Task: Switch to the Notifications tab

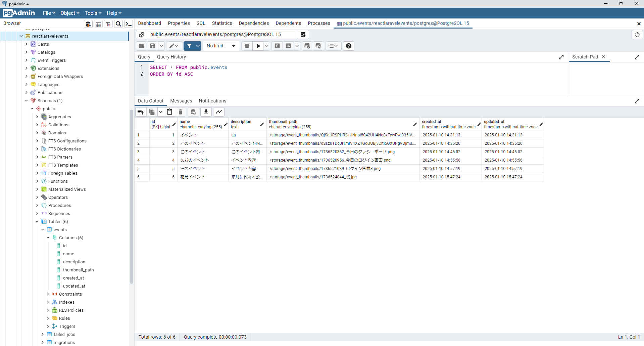Action: coord(212,101)
